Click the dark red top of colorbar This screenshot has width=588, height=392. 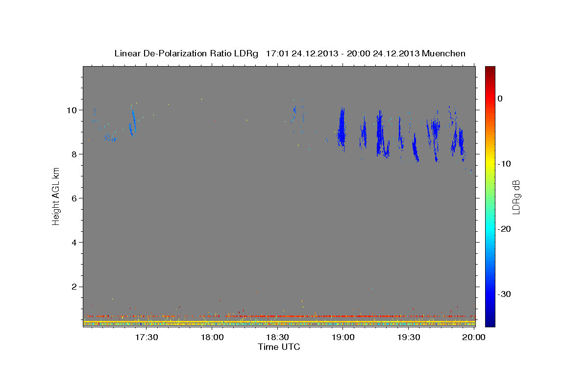pyautogui.click(x=490, y=71)
